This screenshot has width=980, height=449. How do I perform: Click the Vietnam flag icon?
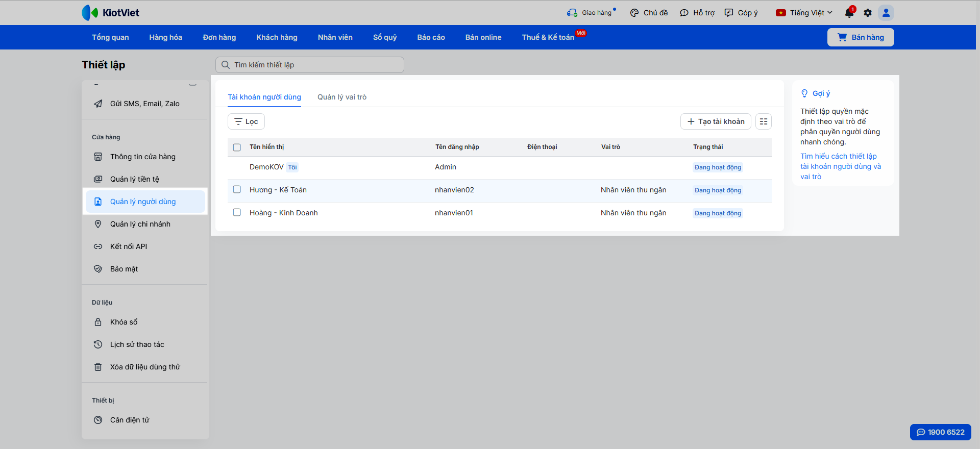click(781, 13)
